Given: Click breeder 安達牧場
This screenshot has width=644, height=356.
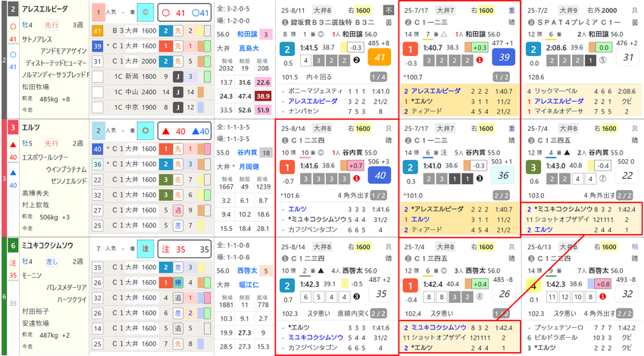Looking at the screenshot, I should [x=36, y=323].
